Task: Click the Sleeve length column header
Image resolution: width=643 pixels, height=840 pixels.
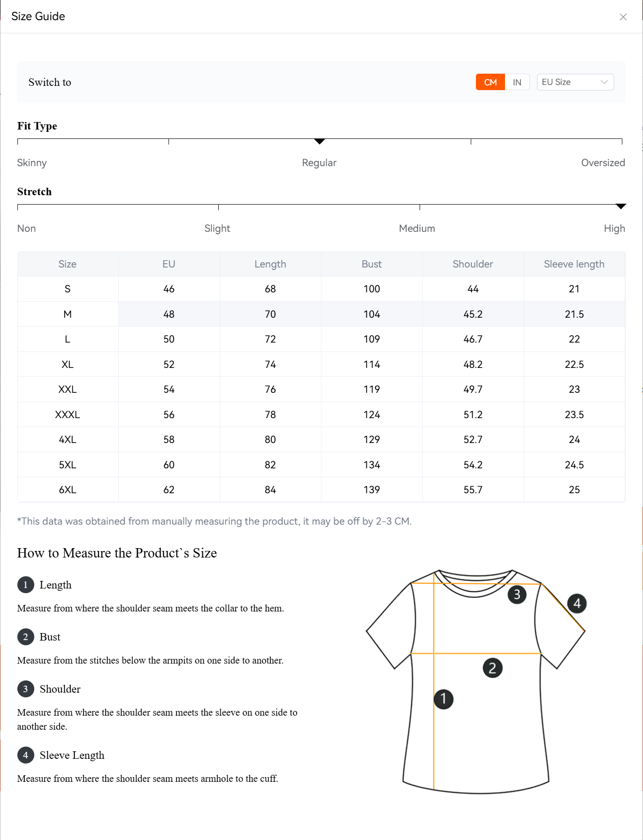Action: click(574, 264)
